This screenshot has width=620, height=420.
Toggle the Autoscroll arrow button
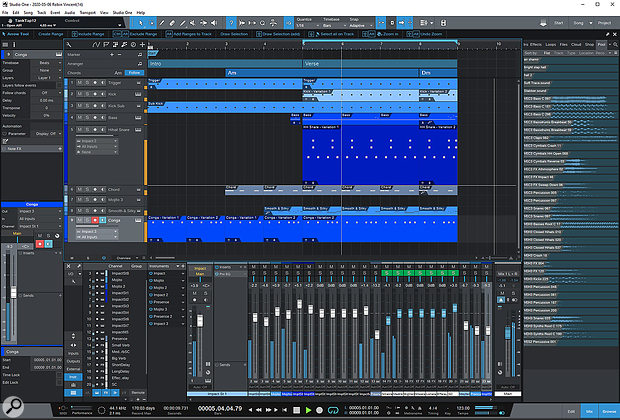[401, 23]
